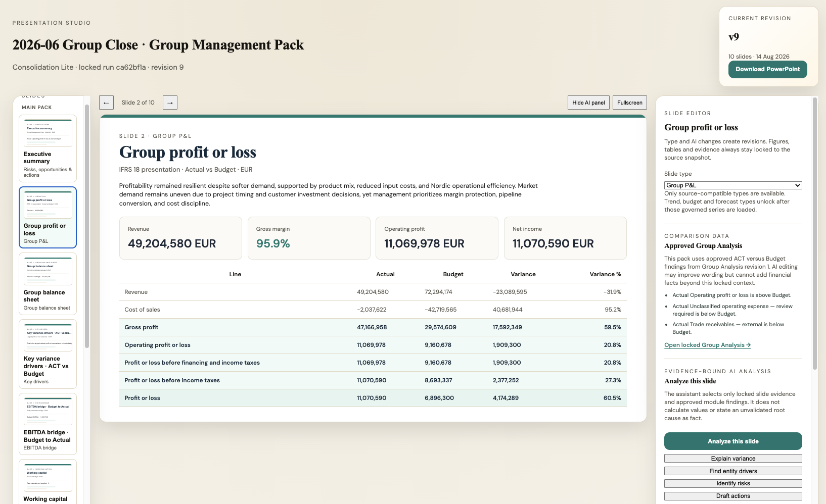Click Operating profit 11,069,978 EUR card

[437, 238]
